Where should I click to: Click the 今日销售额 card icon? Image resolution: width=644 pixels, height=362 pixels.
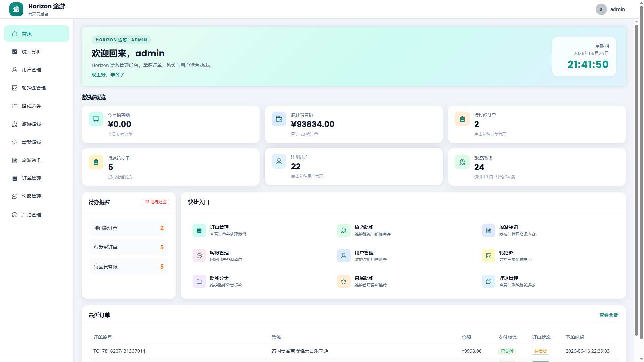tap(96, 119)
